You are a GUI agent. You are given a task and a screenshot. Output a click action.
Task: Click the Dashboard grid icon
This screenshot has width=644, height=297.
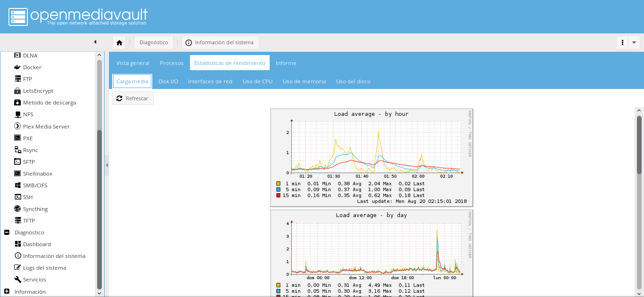click(17, 244)
